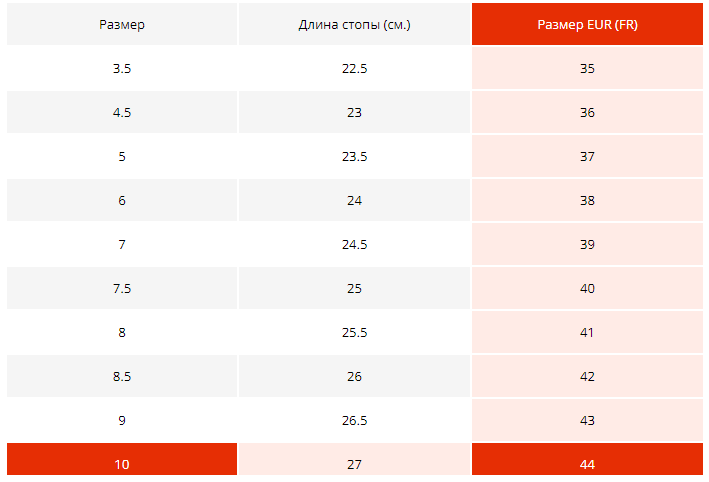Select highlighted EUR size 44 cell
Viewport: 709px width, 482px height.
pyautogui.click(x=587, y=464)
